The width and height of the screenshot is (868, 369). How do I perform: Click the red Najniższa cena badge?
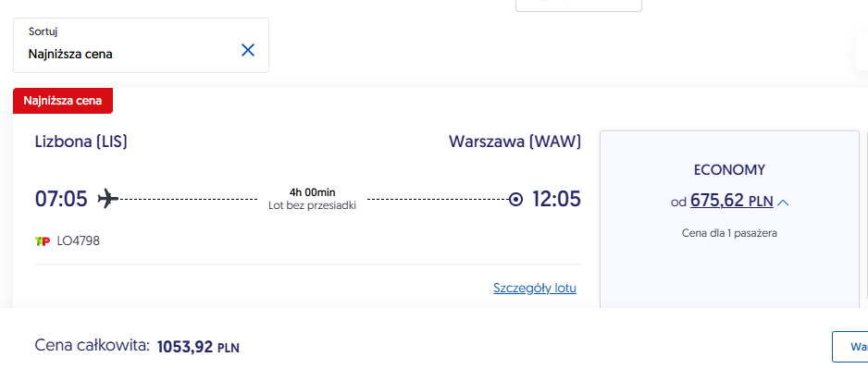click(63, 101)
